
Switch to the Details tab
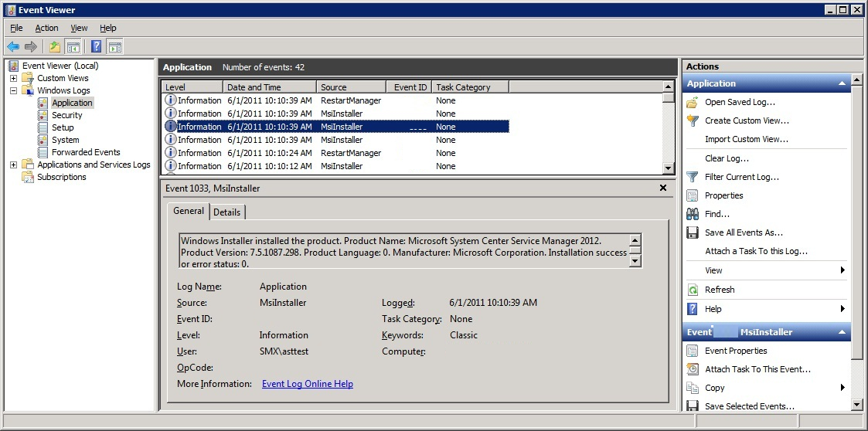pyautogui.click(x=227, y=212)
